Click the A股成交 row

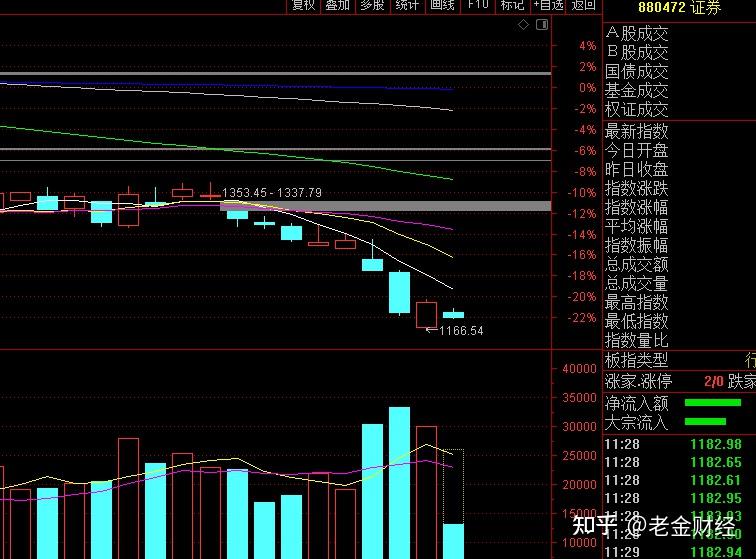click(636, 33)
